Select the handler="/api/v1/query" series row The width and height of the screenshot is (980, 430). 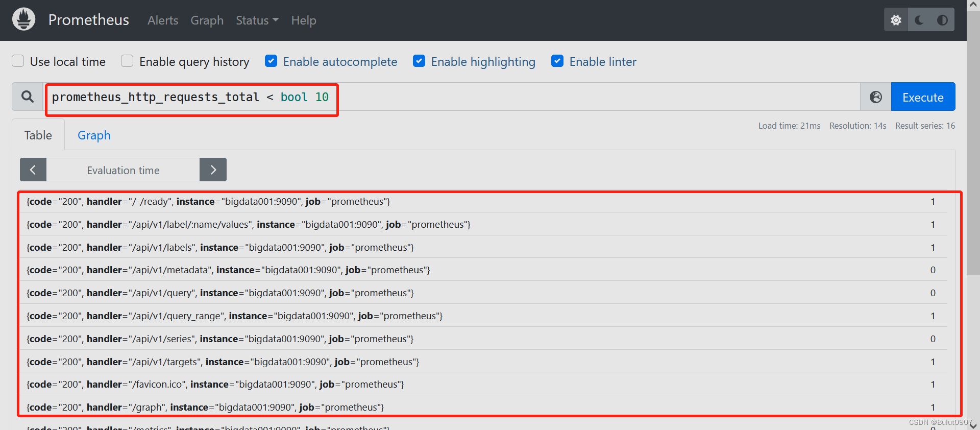click(483, 293)
